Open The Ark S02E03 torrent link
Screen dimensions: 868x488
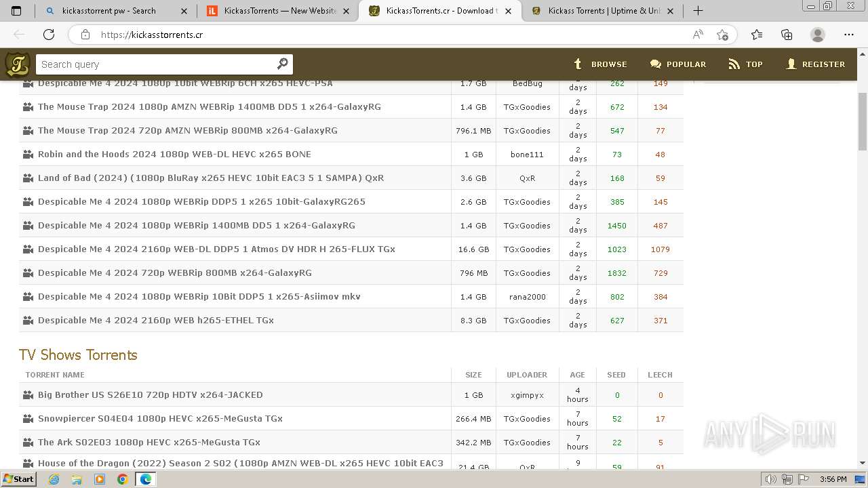click(x=149, y=443)
